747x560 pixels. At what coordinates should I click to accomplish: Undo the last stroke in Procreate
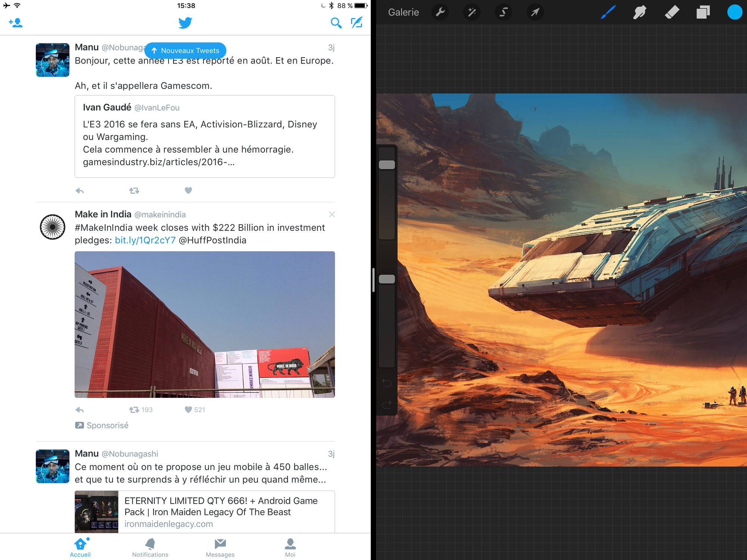[x=387, y=383]
